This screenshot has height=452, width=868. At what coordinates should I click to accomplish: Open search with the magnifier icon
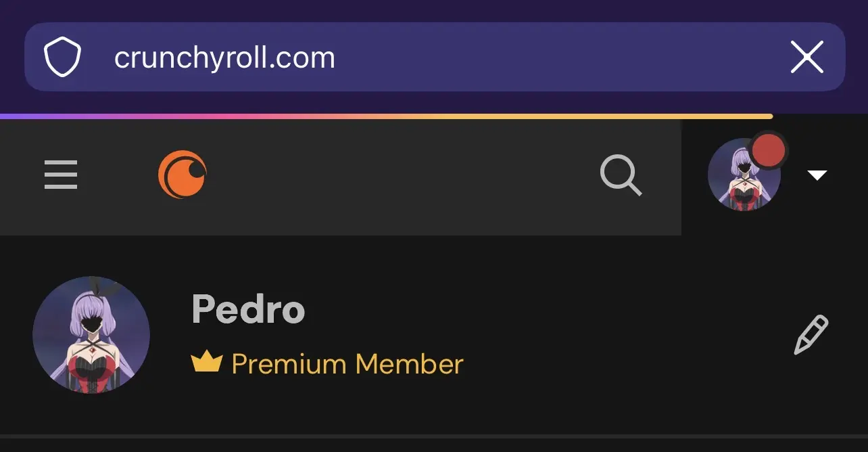(621, 175)
